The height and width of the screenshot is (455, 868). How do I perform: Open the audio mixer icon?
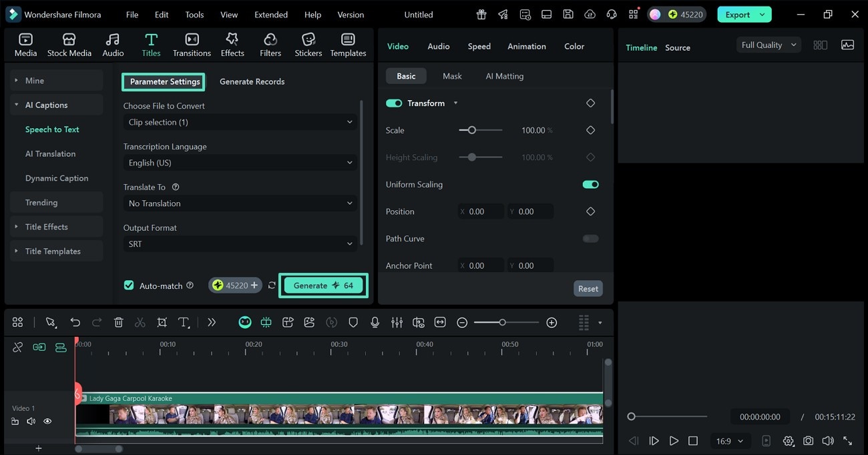397,322
